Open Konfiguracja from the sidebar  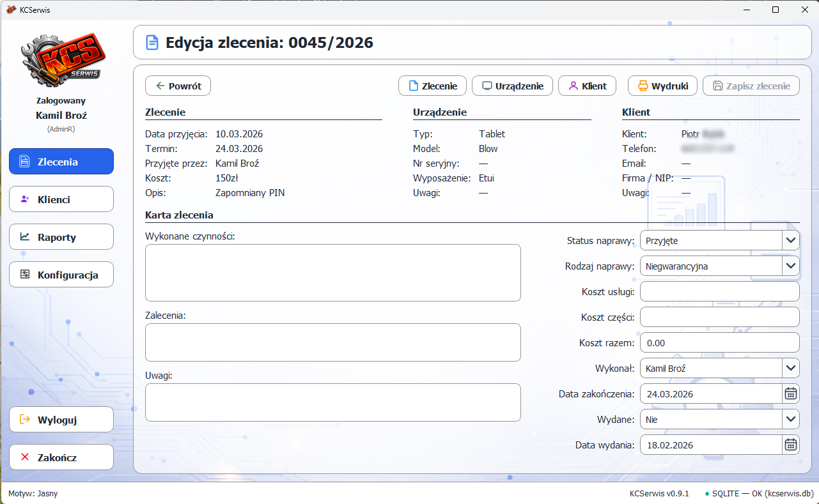[61, 275]
